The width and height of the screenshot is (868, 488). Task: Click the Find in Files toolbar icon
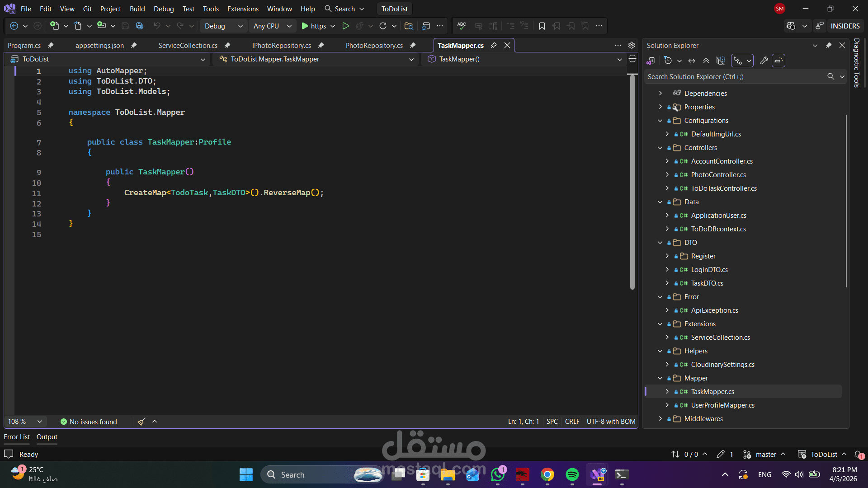pos(409,26)
